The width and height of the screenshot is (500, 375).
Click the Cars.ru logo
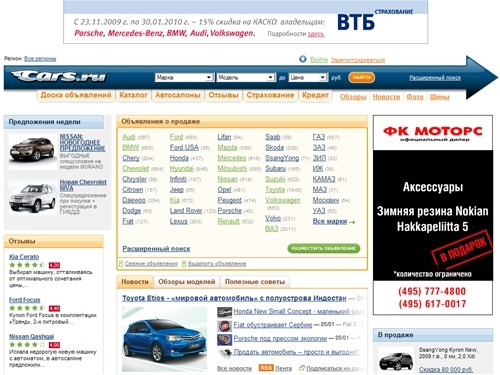coord(58,76)
